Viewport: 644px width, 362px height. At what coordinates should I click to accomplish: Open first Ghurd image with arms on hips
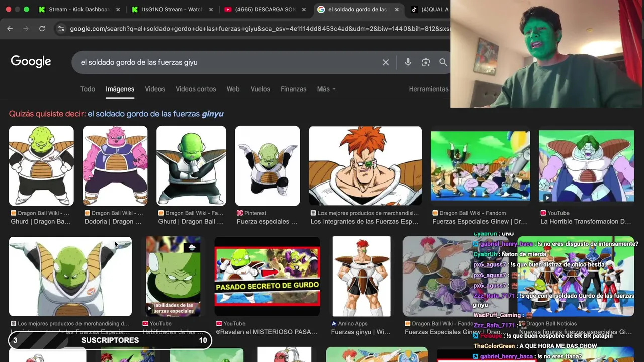pos(41,166)
